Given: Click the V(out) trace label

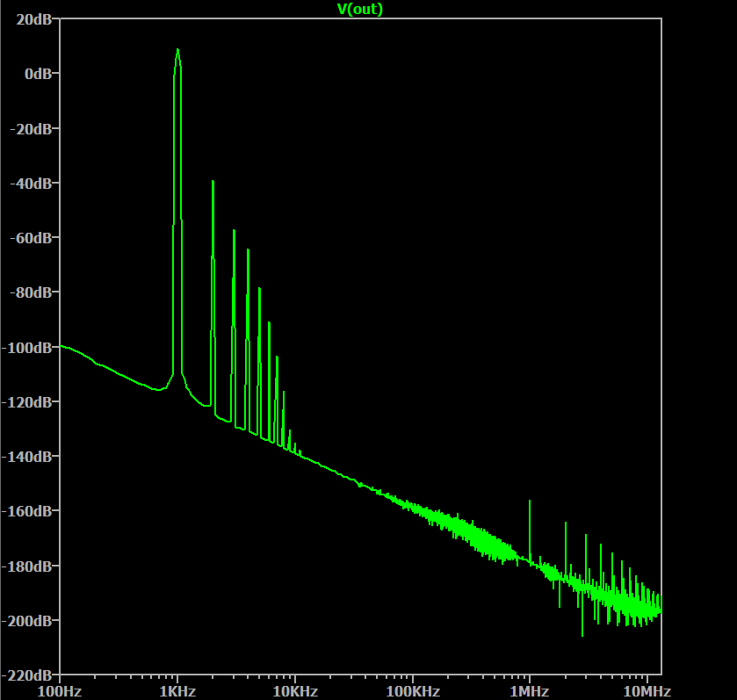Looking at the screenshot, I should coord(360,9).
